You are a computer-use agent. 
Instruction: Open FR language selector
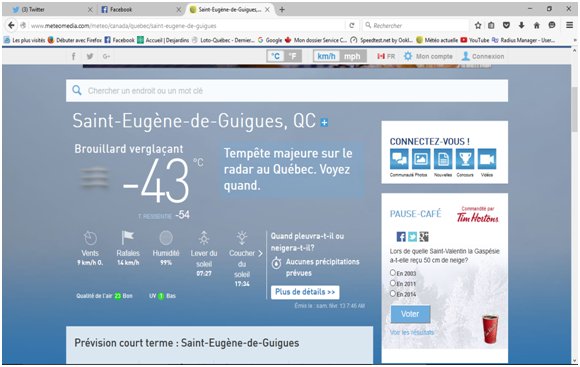(386, 56)
